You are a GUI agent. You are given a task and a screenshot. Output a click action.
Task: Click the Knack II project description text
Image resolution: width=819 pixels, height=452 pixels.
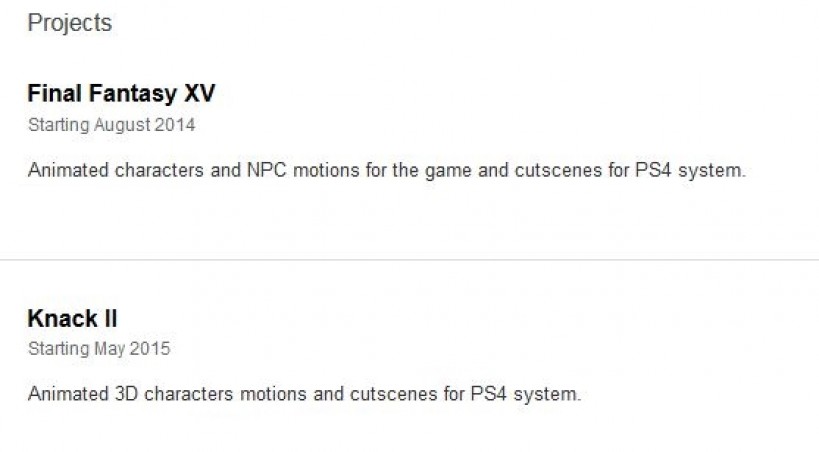(x=303, y=394)
